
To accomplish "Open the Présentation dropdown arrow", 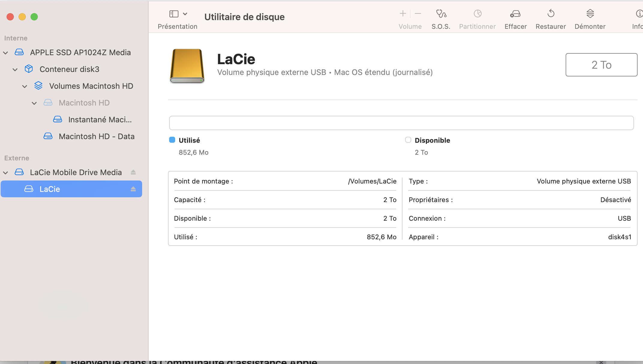I will [185, 14].
